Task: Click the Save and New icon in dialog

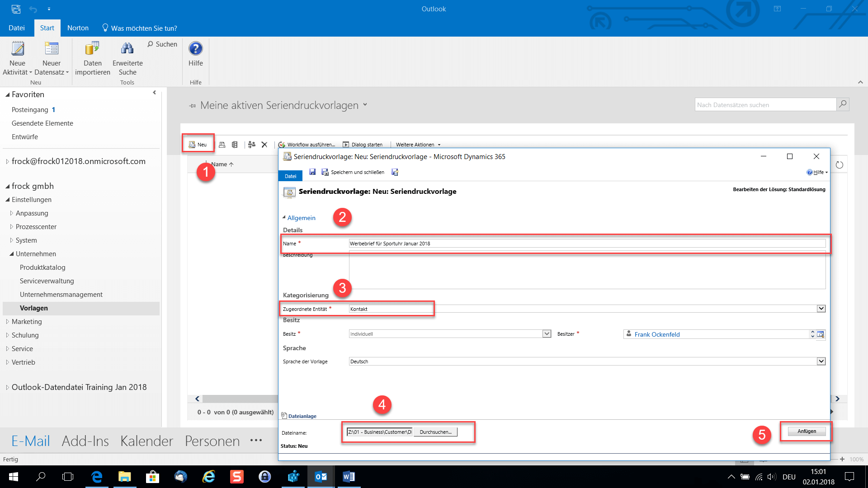Action: 395,172
